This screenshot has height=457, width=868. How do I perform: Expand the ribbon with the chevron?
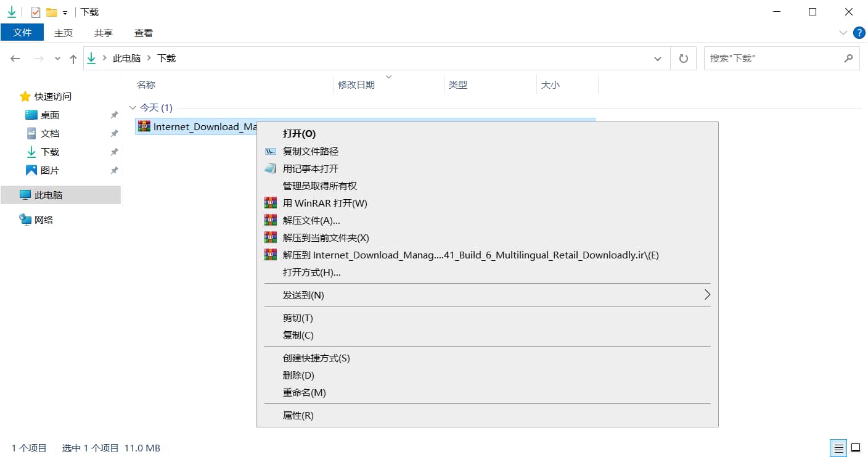click(x=843, y=32)
